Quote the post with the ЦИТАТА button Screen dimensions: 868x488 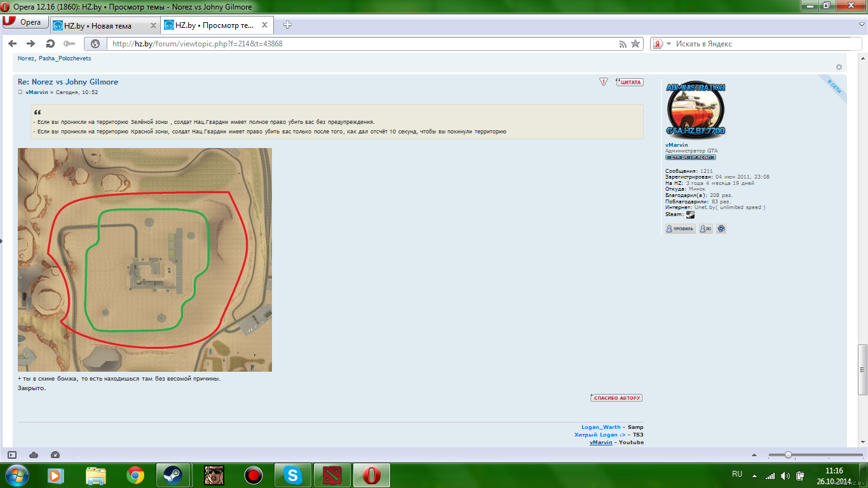tap(629, 82)
